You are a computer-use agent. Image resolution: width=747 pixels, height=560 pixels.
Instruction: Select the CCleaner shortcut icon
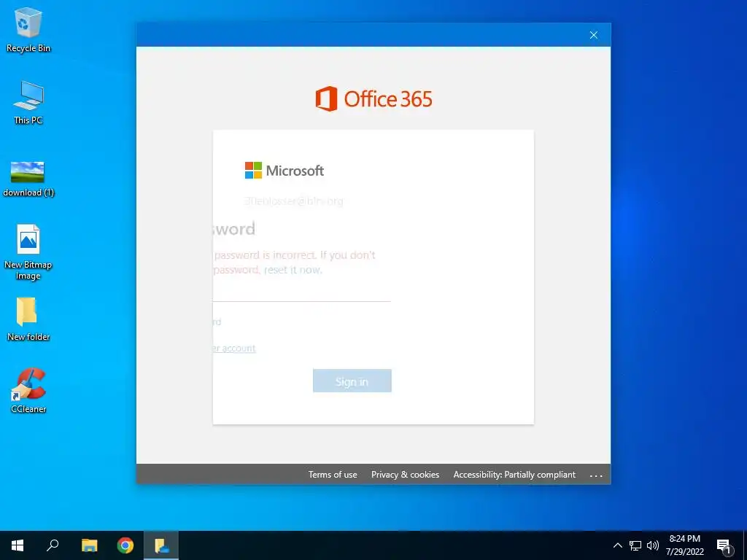point(28,391)
